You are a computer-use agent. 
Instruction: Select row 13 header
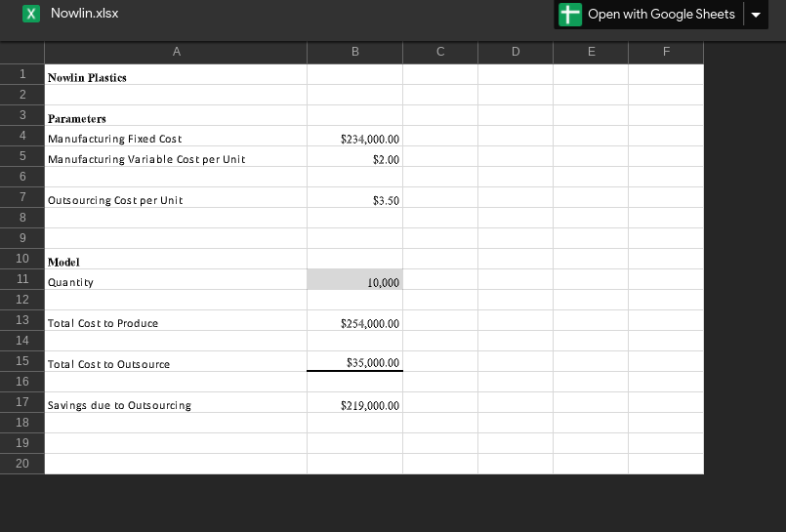click(22, 320)
